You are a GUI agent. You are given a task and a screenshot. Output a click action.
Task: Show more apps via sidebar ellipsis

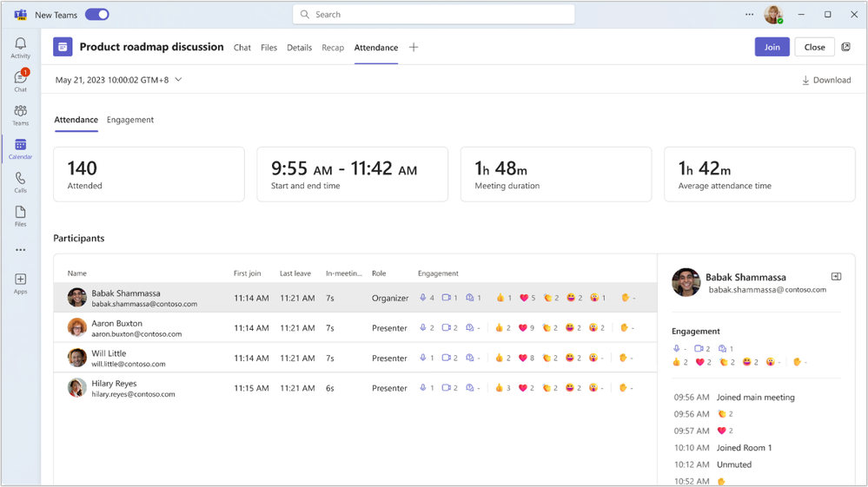21,250
